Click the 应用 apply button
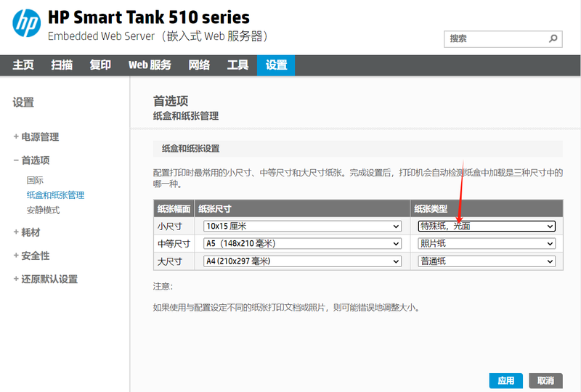581x392 pixels. tap(505, 380)
